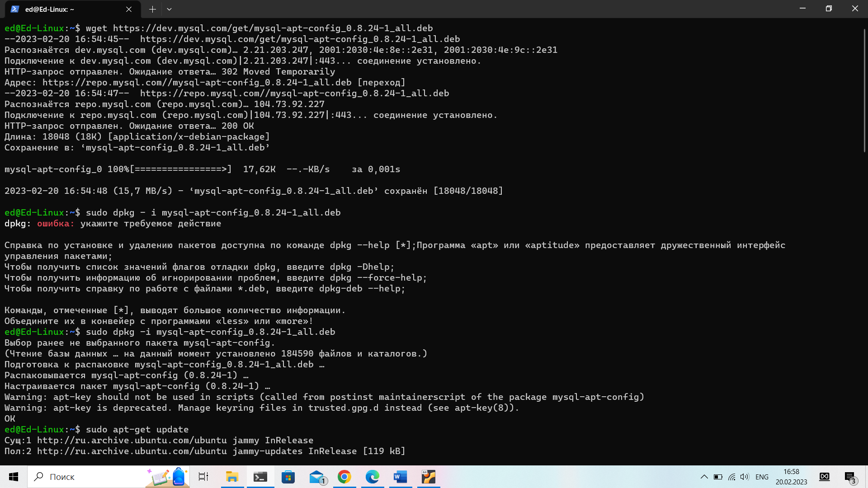The width and height of the screenshot is (868, 488).
Task: Switch to Microsoft Edge window
Action: [x=373, y=477]
